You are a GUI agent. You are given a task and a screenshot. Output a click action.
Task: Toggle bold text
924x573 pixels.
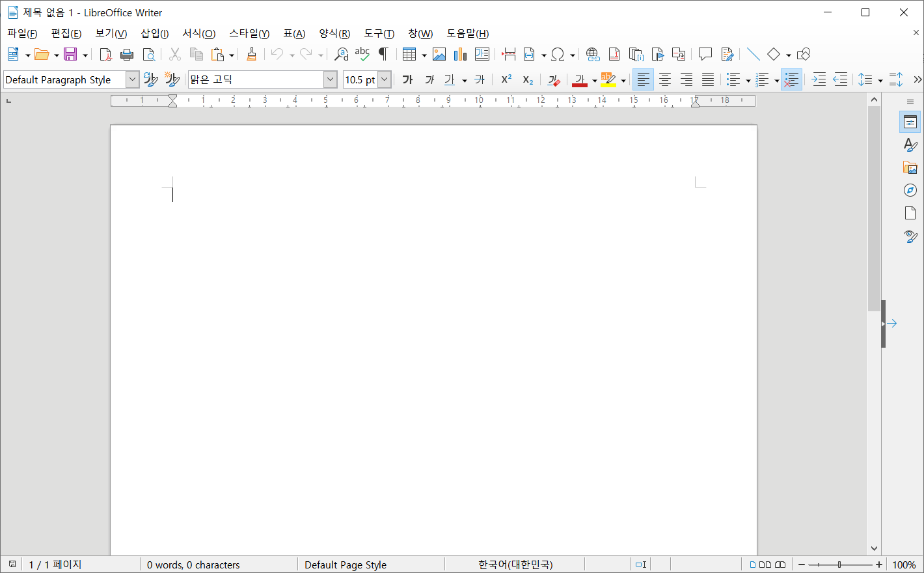point(407,79)
